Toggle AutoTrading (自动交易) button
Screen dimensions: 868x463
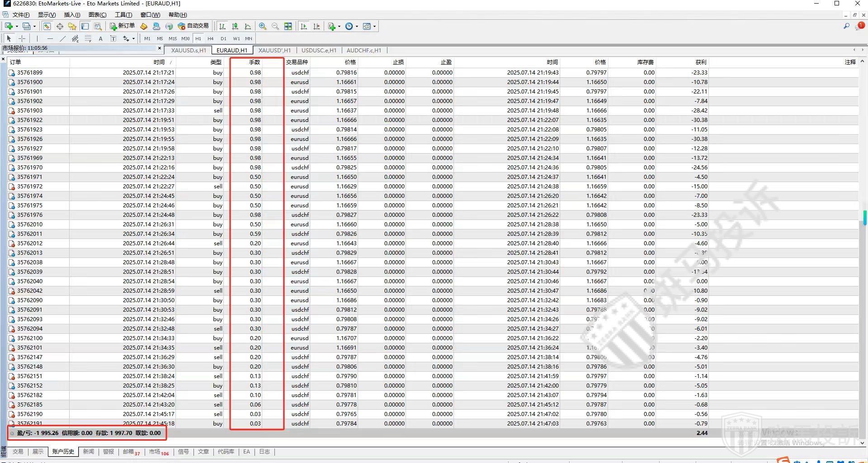193,26
